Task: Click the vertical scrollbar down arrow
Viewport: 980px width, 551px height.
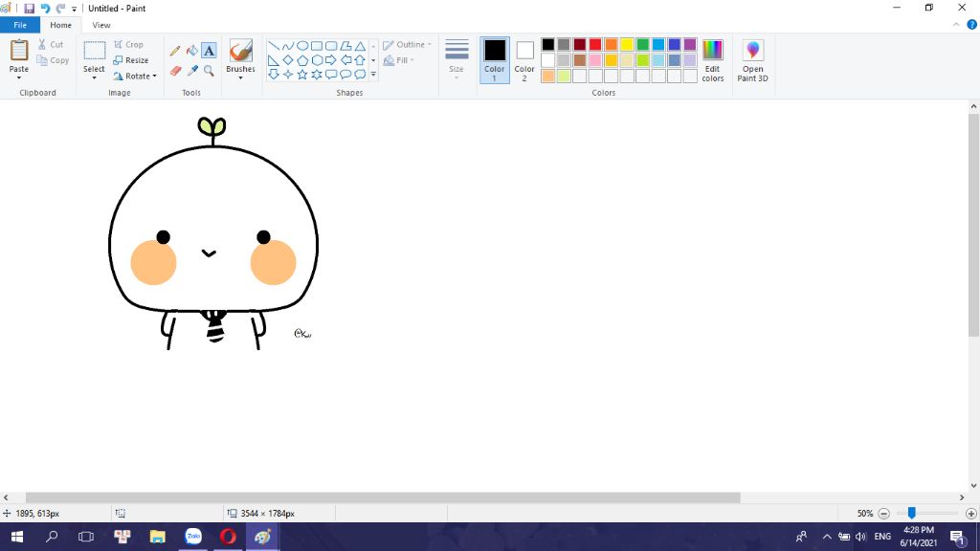Action: [x=973, y=485]
